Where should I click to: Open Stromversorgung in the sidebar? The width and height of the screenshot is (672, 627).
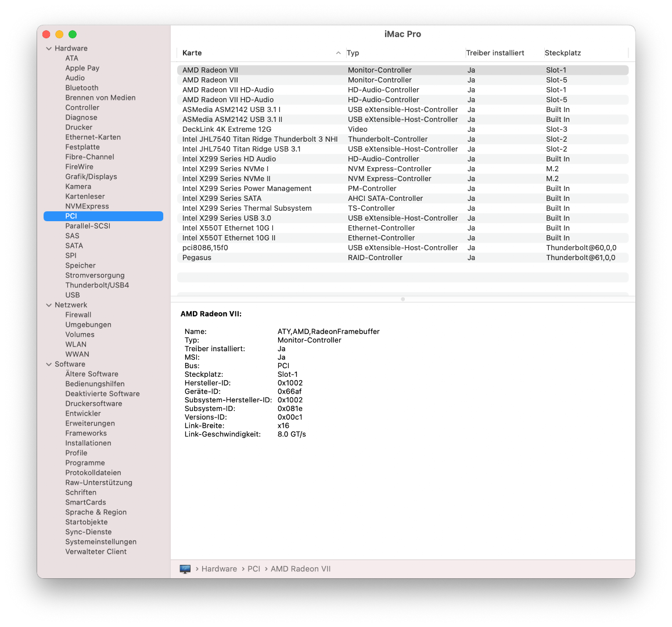[x=95, y=275]
